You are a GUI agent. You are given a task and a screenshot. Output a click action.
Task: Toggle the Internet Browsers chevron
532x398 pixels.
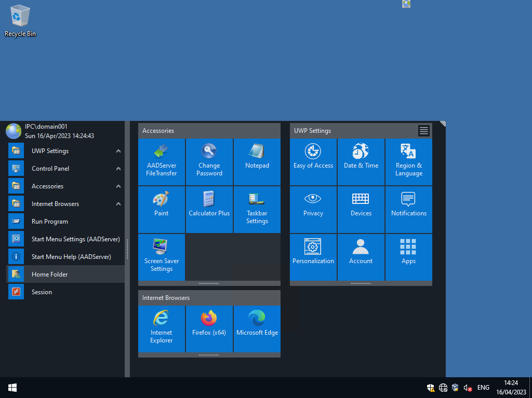coord(118,204)
